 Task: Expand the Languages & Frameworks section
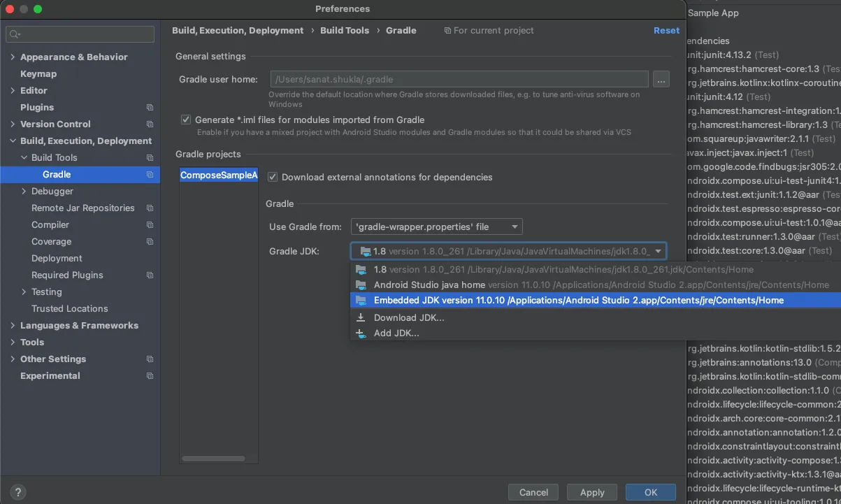[x=13, y=326]
